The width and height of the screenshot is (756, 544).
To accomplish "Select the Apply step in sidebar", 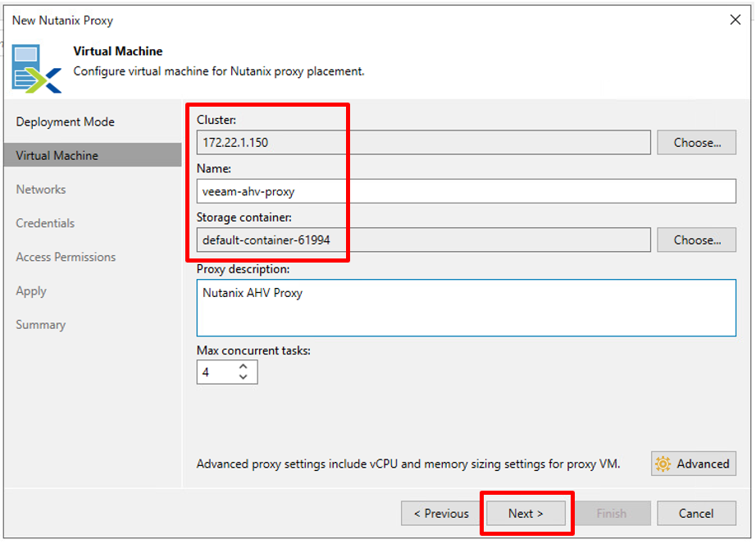I will pyautogui.click(x=31, y=291).
